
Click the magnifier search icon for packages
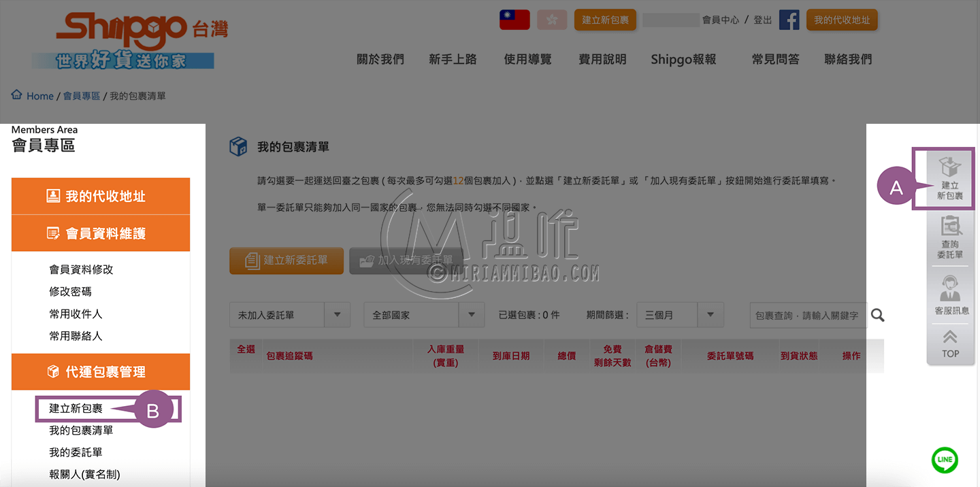click(x=878, y=315)
